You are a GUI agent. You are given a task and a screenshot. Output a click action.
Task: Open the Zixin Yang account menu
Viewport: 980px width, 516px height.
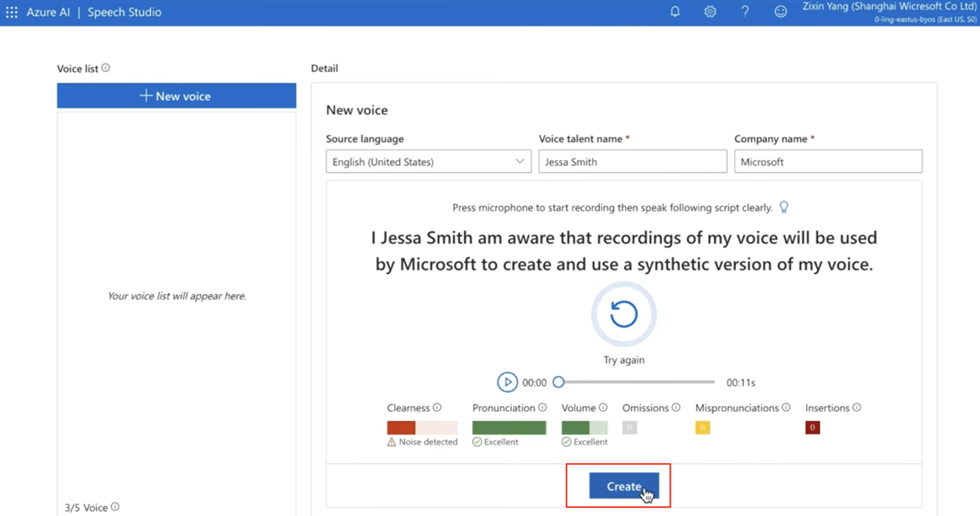889,12
